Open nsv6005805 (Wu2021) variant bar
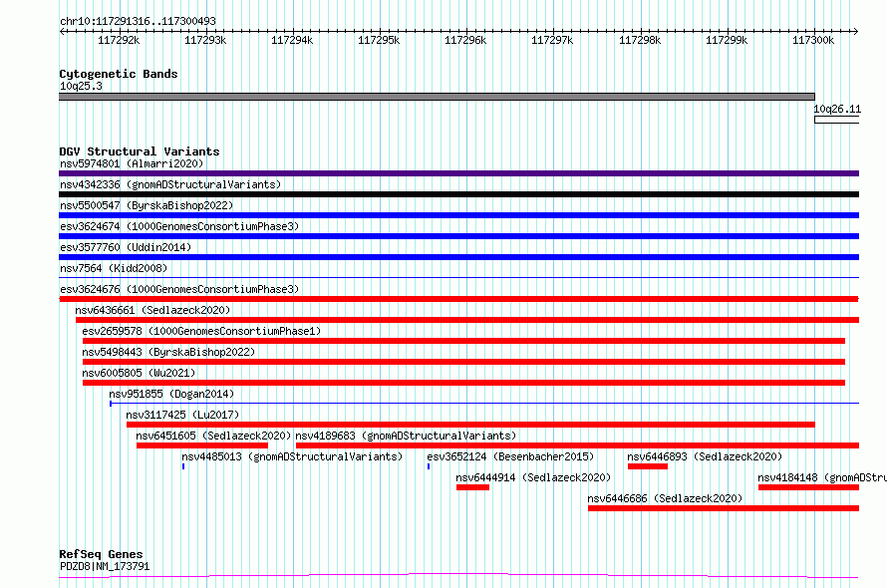Image resolution: width=887 pixels, height=588 pixels. point(463,383)
